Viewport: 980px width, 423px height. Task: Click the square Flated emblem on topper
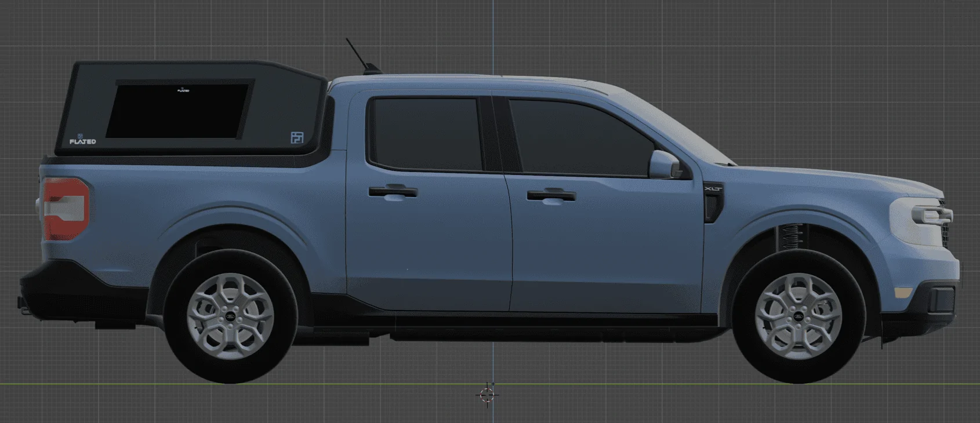[x=297, y=137]
